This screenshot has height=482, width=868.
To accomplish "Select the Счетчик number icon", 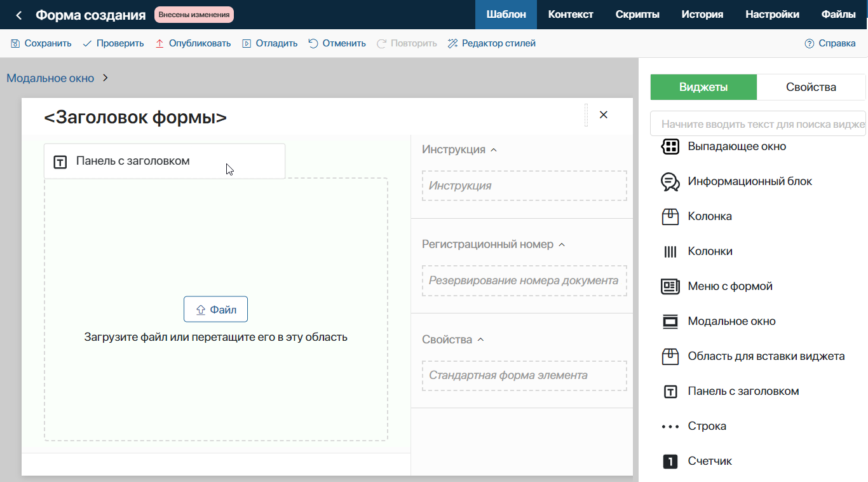I will pyautogui.click(x=670, y=461).
